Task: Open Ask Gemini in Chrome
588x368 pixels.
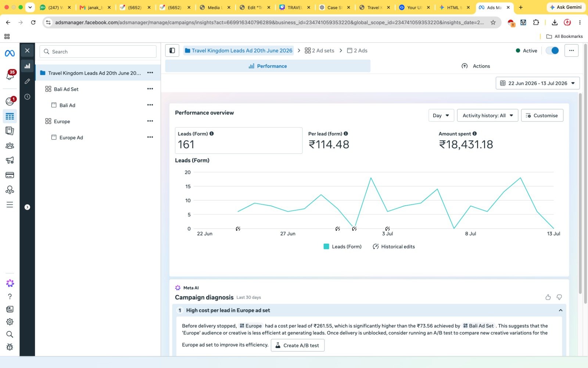Action: click(566, 7)
